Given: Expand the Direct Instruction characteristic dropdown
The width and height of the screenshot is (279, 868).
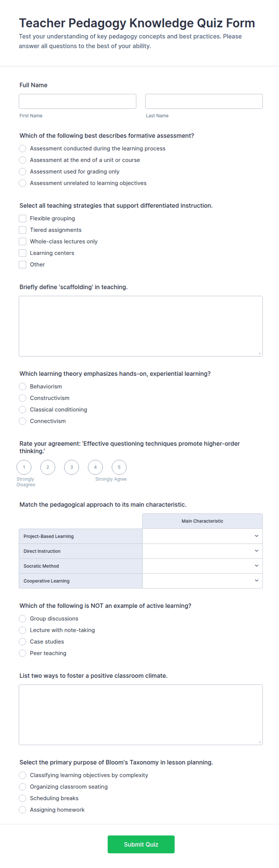Looking at the screenshot, I should (x=202, y=551).
